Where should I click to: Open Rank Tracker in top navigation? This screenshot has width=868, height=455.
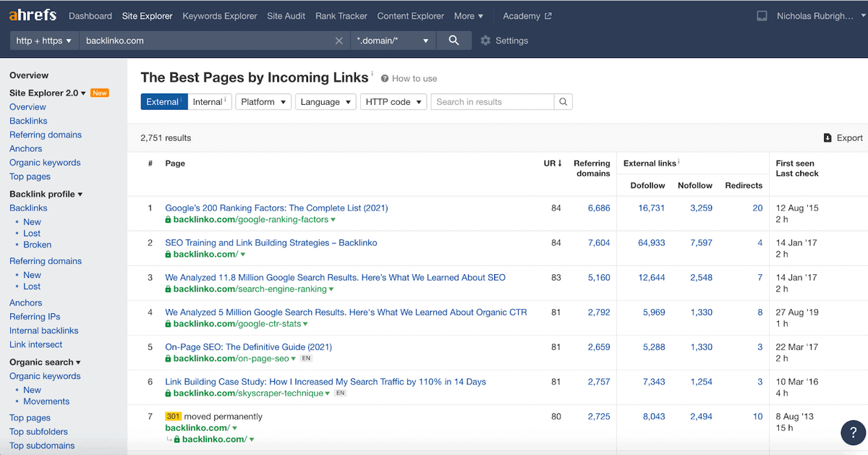pos(341,16)
